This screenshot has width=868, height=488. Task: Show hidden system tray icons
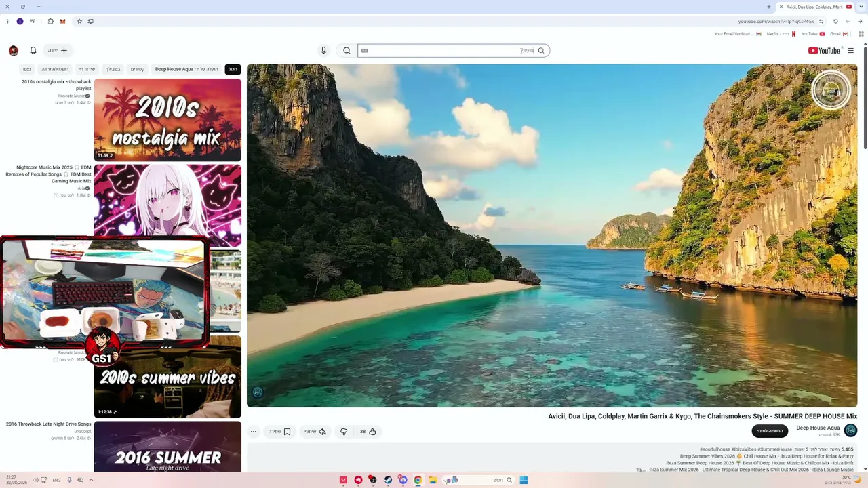pos(91,480)
